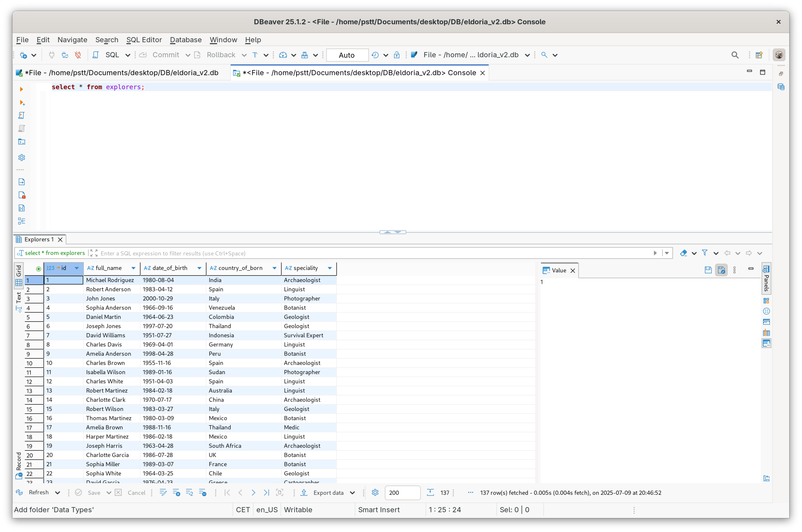Click the eraser clear filter icon
The image size is (802, 532).
tap(683, 253)
